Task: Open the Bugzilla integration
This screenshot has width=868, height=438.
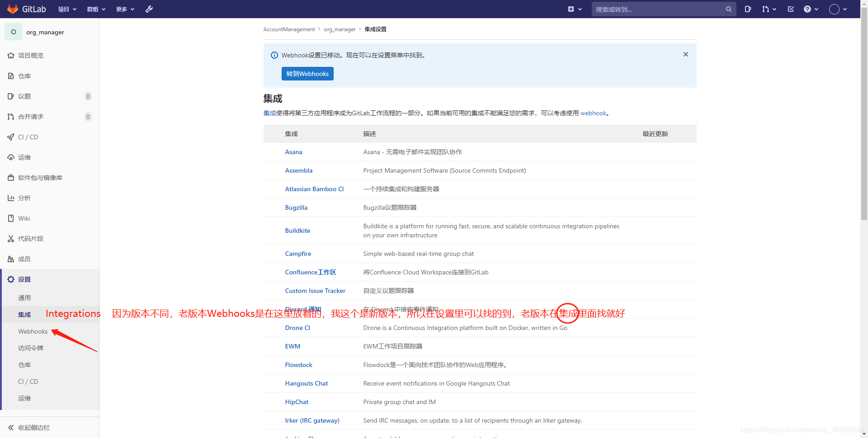Action: click(x=296, y=207)
